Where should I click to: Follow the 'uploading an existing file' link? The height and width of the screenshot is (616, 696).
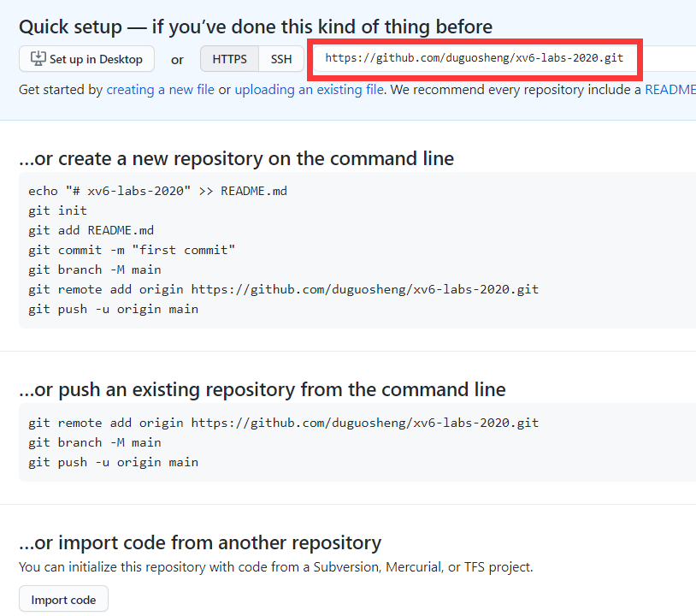pyautogui.click(x=309, y=90)
